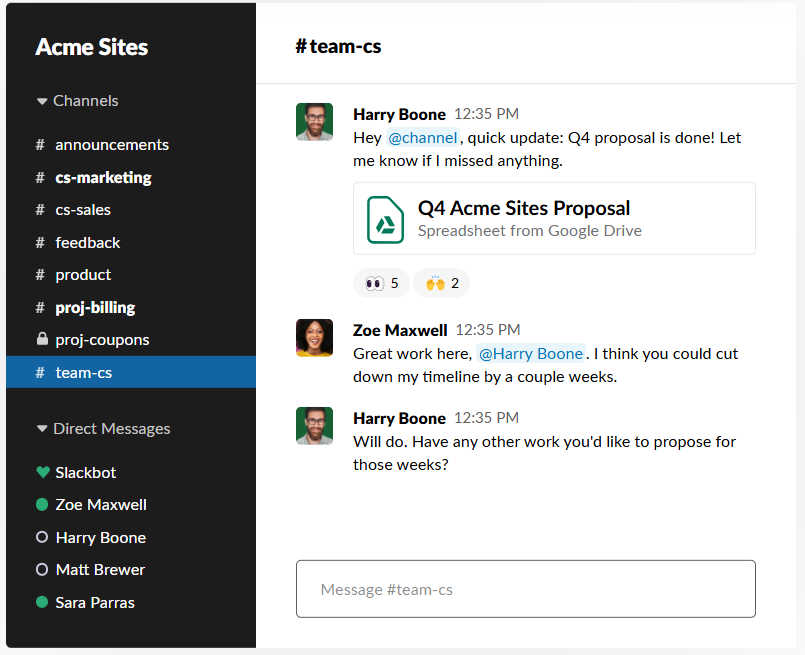Click the lock icon beside proj-coupons
805x655 pixels.
(41, 340)
